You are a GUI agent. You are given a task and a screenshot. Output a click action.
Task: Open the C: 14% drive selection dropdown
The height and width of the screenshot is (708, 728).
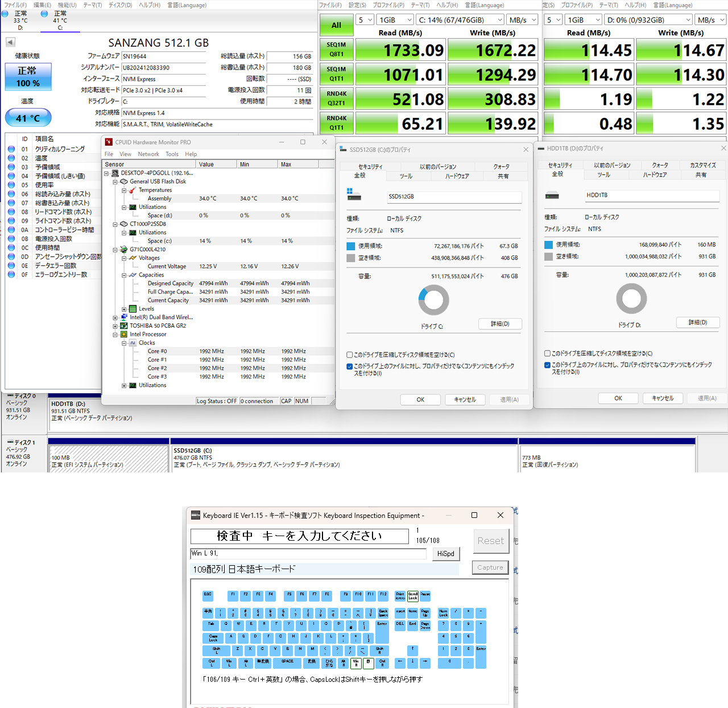click(x=460, y=20)
